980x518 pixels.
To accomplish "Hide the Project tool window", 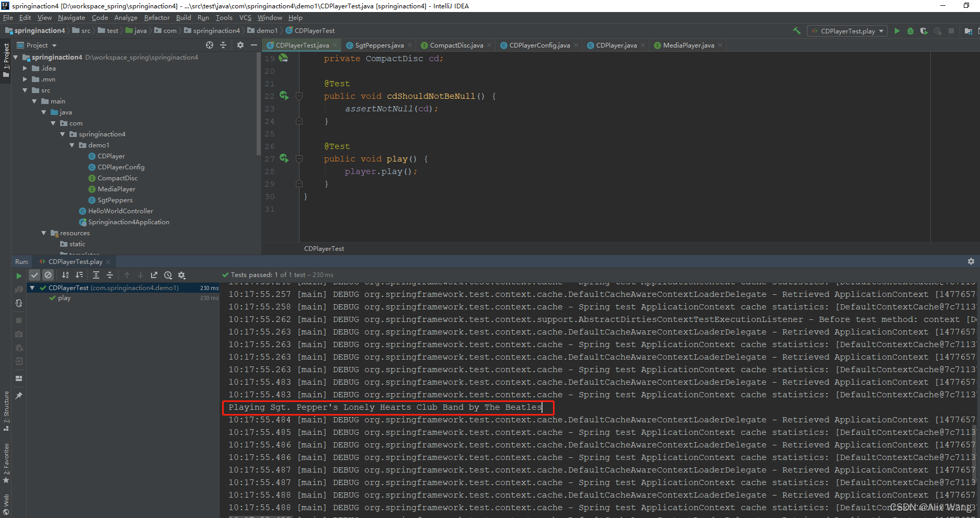I will pos(254,45).
